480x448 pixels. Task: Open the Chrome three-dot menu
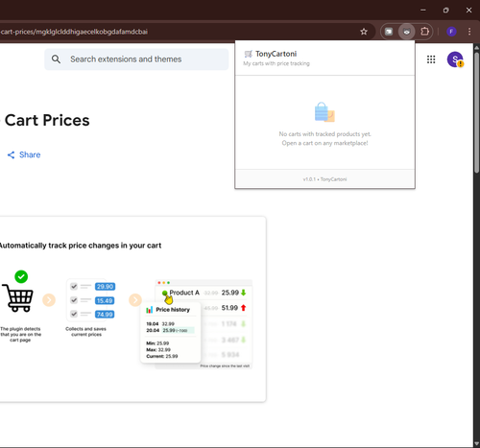point(469,32)
